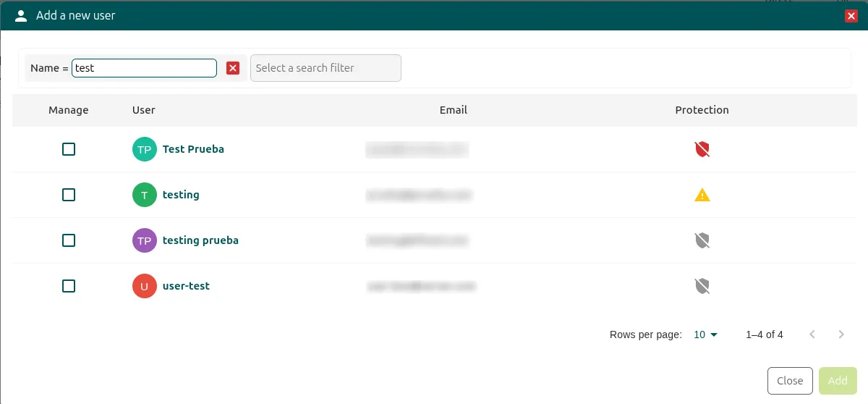The image size is (868, 404).
Task: Click the Email column header
Action: click(454, 110)
